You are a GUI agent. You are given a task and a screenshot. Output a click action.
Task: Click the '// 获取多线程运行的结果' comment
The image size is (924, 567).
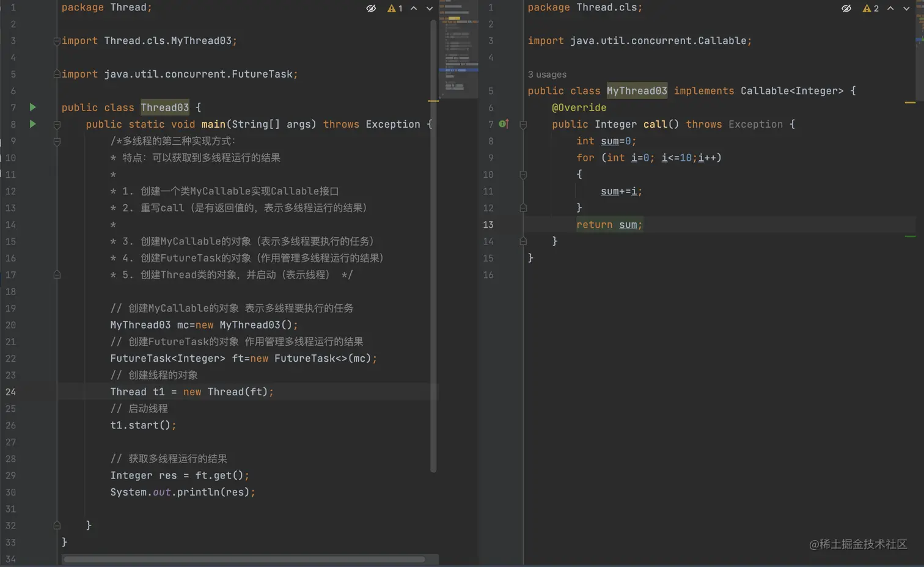point(169,458)
